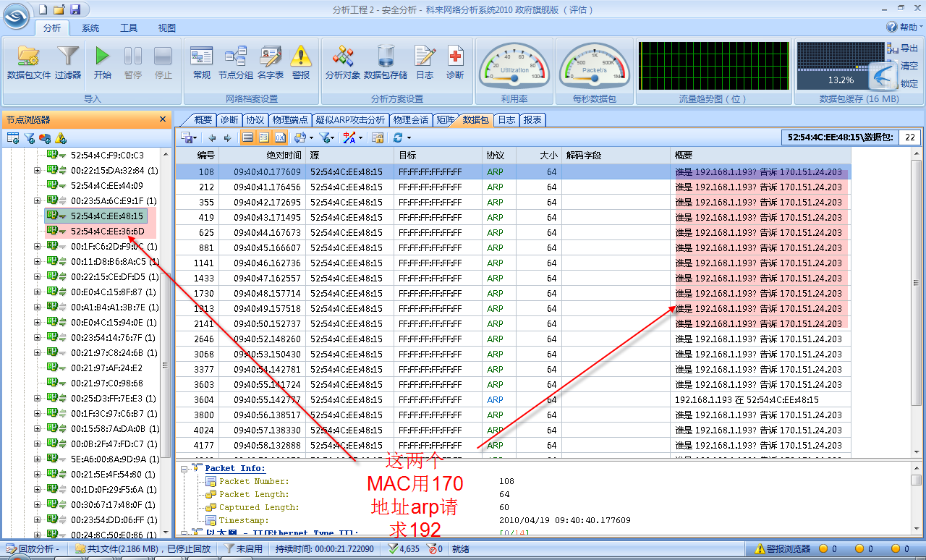Toggle the packet field detail view button
This screenshot has height=560, width=926.
click(263, 137)
